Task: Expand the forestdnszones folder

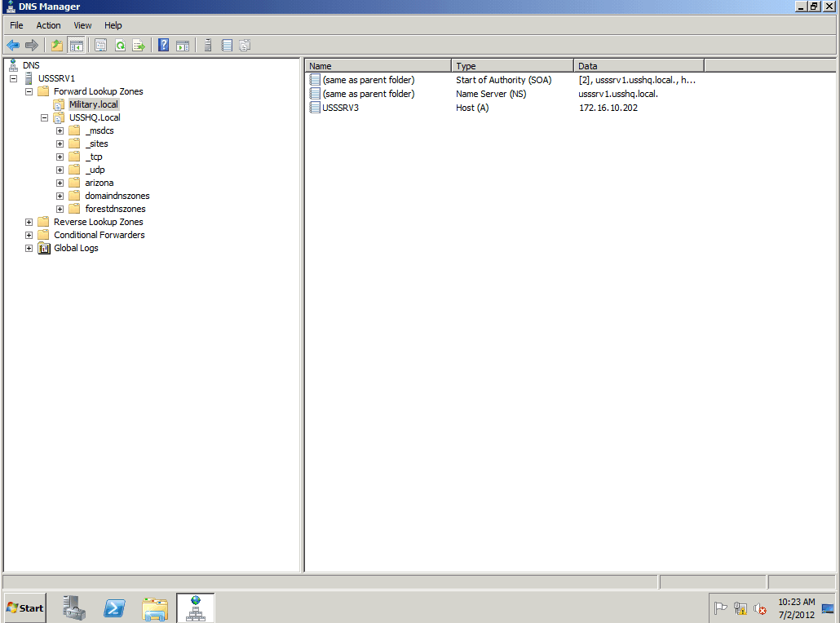Action: [60, 209]
